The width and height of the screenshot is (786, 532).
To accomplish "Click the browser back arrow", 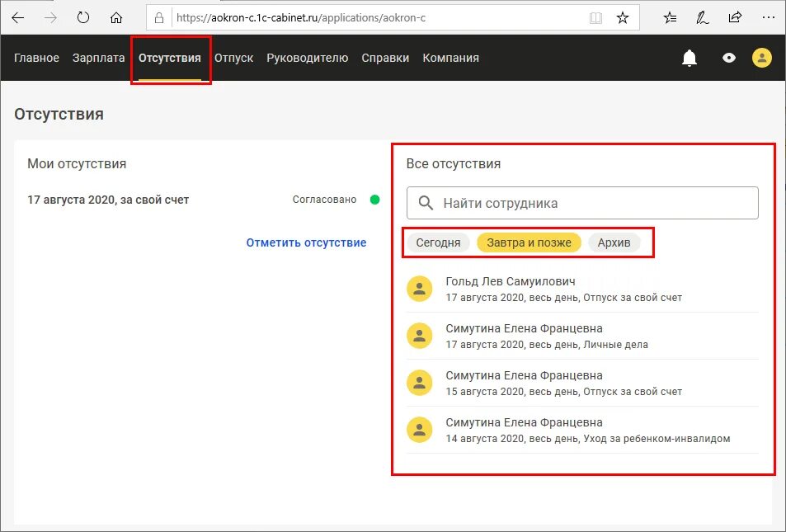I will [18, 18].
